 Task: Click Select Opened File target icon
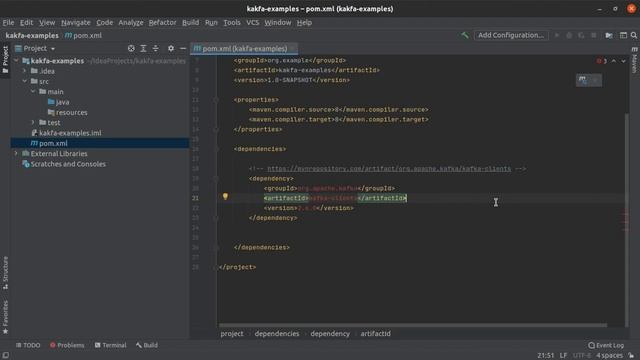pyautogui.click(x=131, y=49)
